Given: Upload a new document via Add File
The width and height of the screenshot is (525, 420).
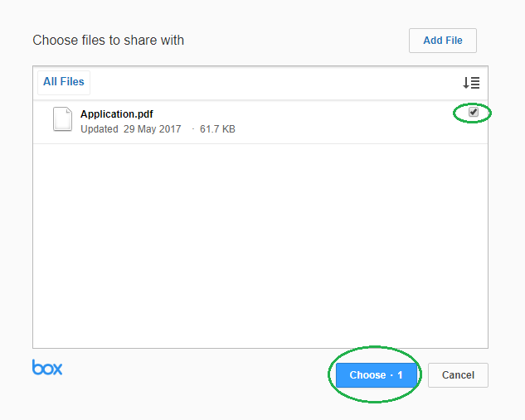Looking at the screenshot, I should coord(443,41).
